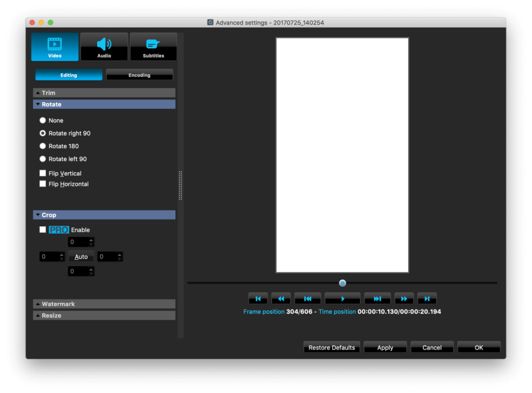Jump back with the double-arrow rewind button
The image size is (532, 393).
coord(281,299)
